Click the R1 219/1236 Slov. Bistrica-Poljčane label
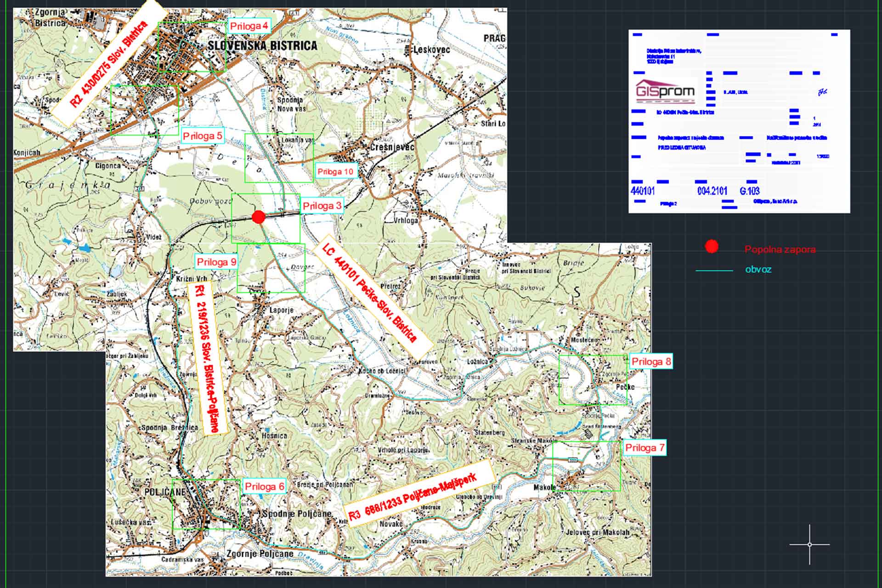The image size is (882, 588). (207, 358)
